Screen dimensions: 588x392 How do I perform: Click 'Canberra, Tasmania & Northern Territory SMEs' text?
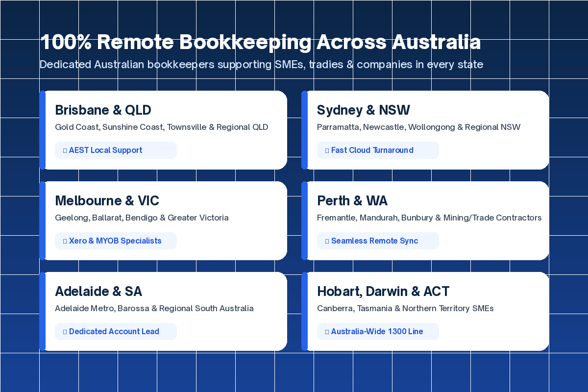point(405,309)
